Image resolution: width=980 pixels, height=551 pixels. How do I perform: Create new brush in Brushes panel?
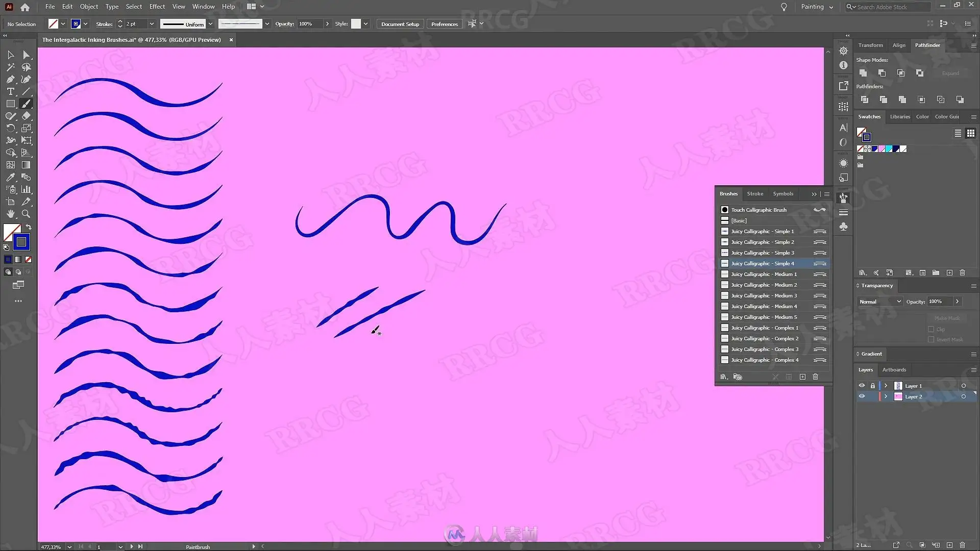pyautogui.click(x=802, y=377)
